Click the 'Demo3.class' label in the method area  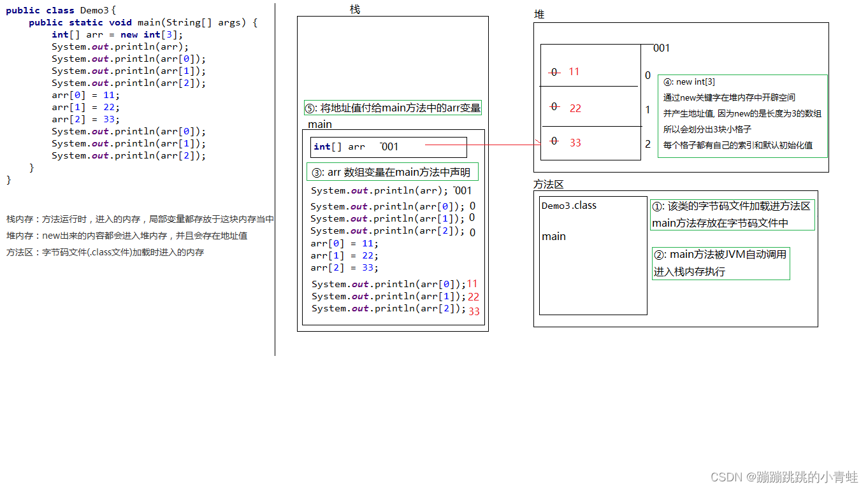click(569, 205)
